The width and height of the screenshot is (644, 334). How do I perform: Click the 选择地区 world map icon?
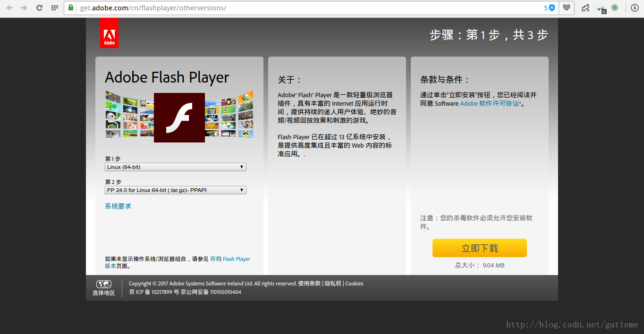point(104,284)
